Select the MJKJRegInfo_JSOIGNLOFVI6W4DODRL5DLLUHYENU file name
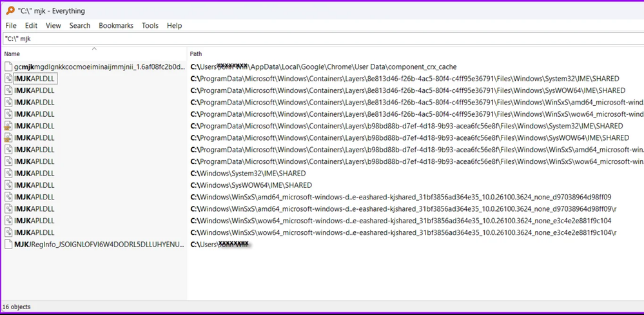The height and width of the screenshot is (315, 644). [99, 244]
